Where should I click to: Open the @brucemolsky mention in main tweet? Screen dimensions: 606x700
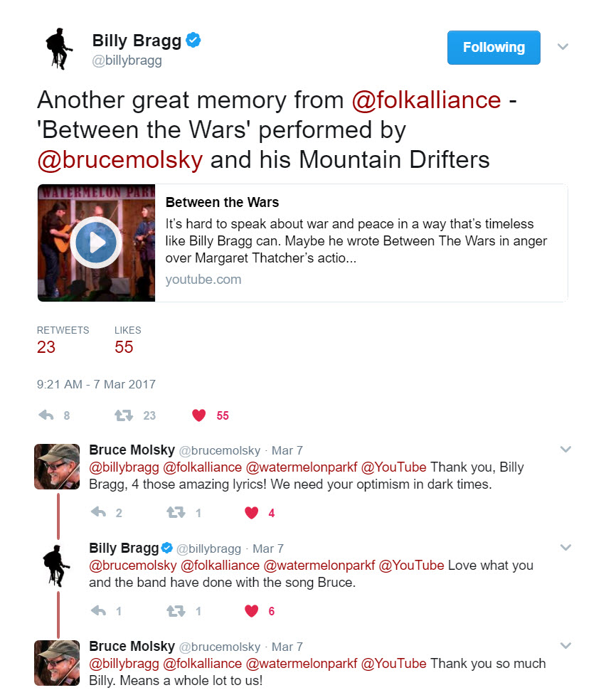tap(120, 160)
